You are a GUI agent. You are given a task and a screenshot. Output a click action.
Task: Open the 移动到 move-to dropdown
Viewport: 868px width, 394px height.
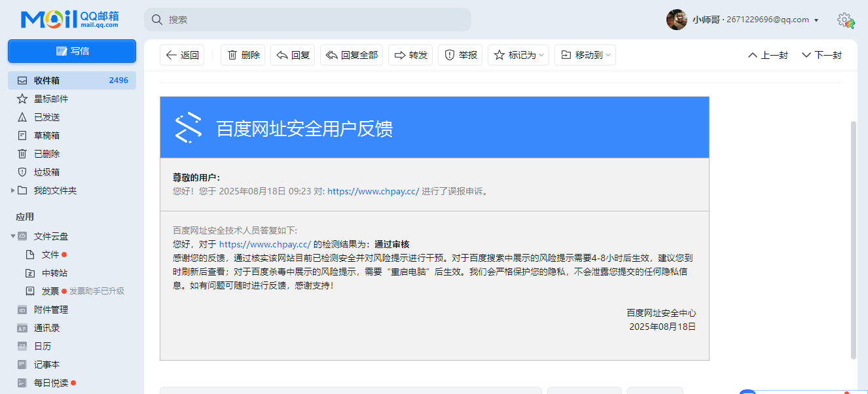pos(585,55)
